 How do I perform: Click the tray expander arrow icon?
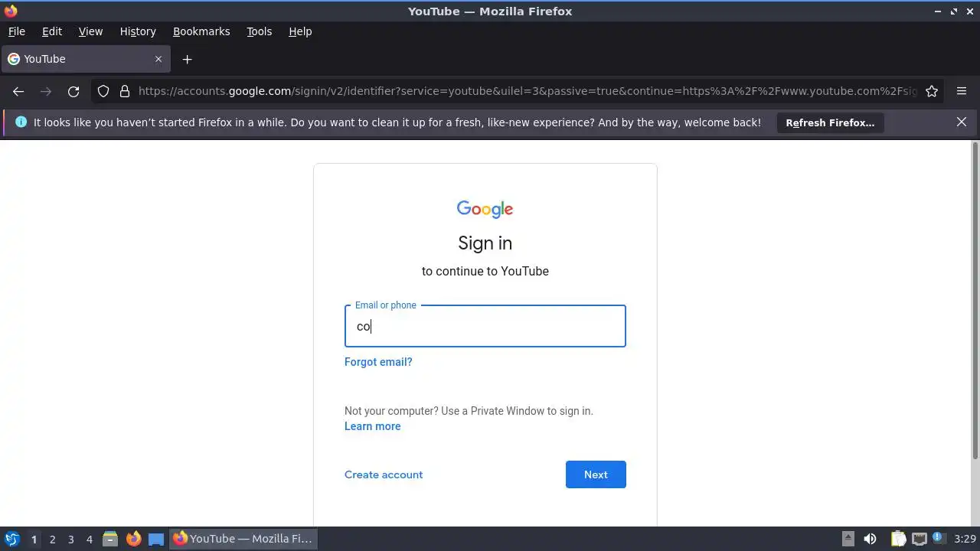pos(848,539)
